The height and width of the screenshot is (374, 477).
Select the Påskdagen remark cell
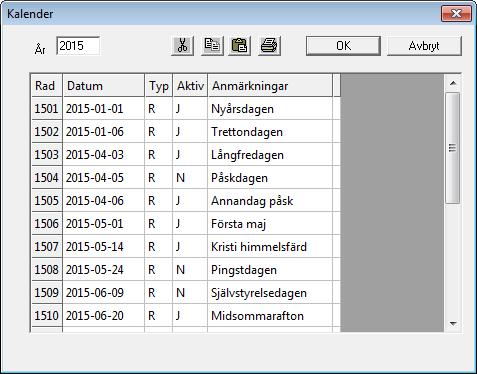coord(270,178)
